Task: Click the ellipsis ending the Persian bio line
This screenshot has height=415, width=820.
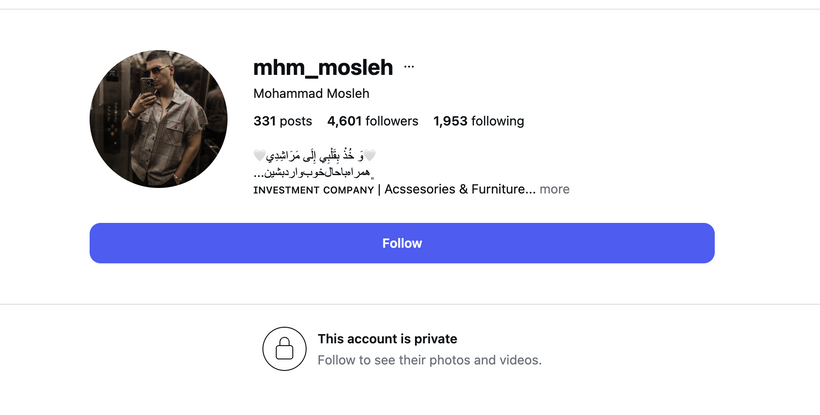Action: coord(260,173)
